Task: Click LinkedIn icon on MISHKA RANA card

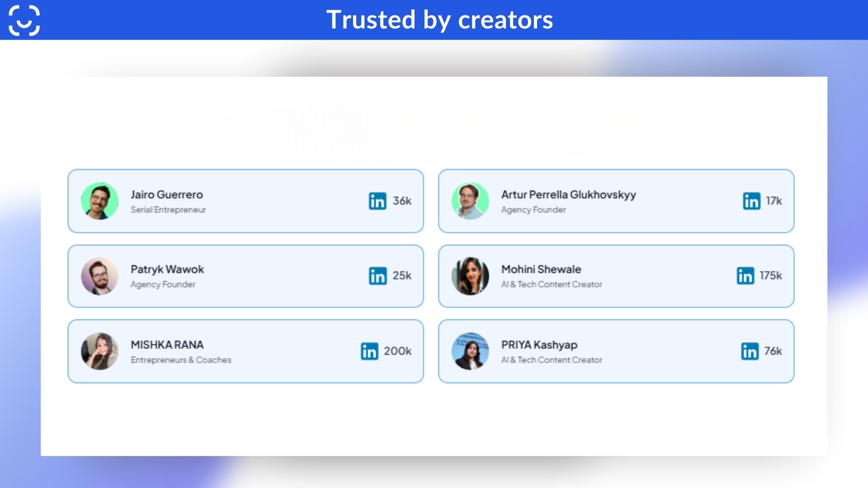Action: coord(369,351)
